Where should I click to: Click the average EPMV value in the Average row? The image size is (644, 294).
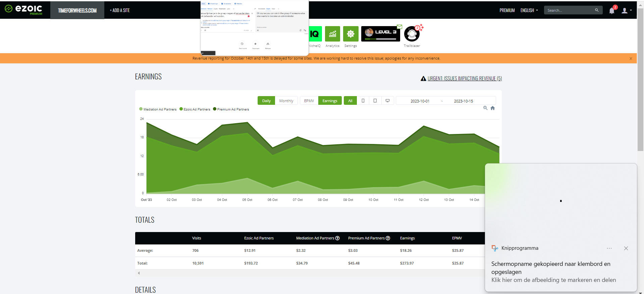click(458, 250)
